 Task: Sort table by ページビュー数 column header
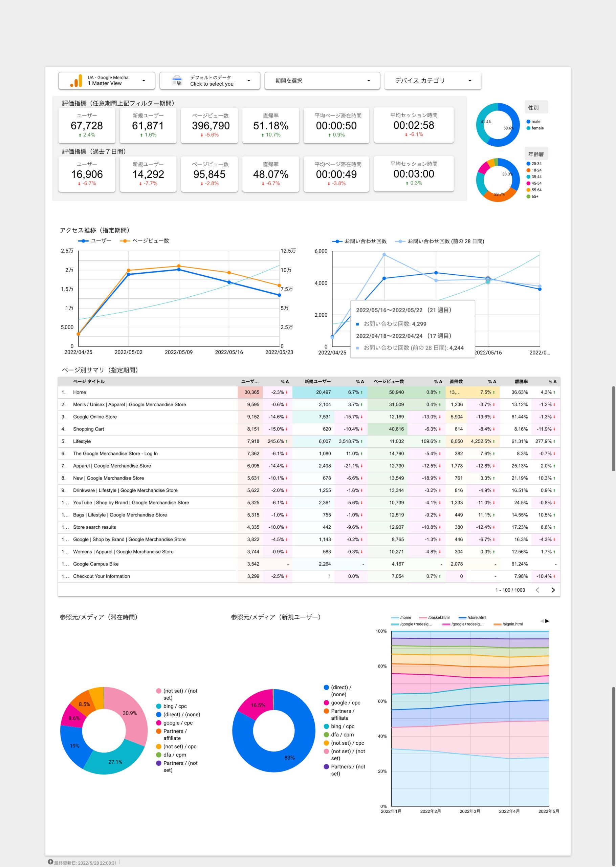point(389,381)
